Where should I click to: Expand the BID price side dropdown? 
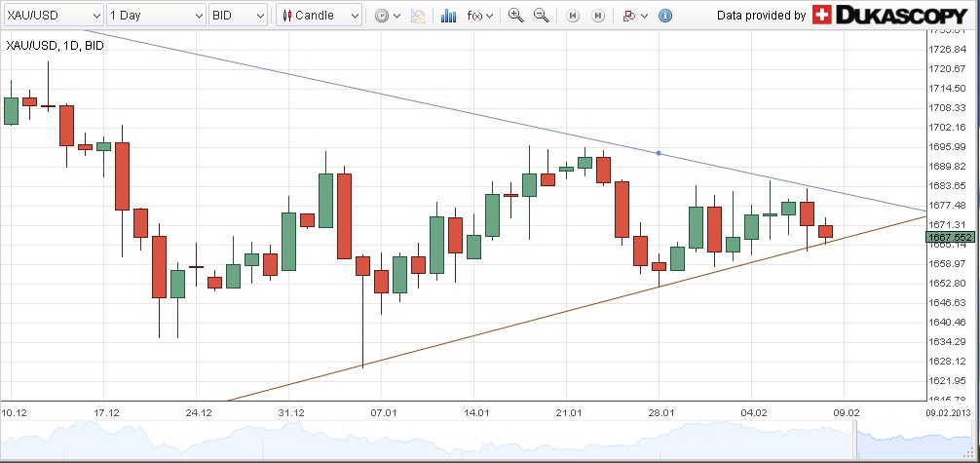click(x=239, y=16)
